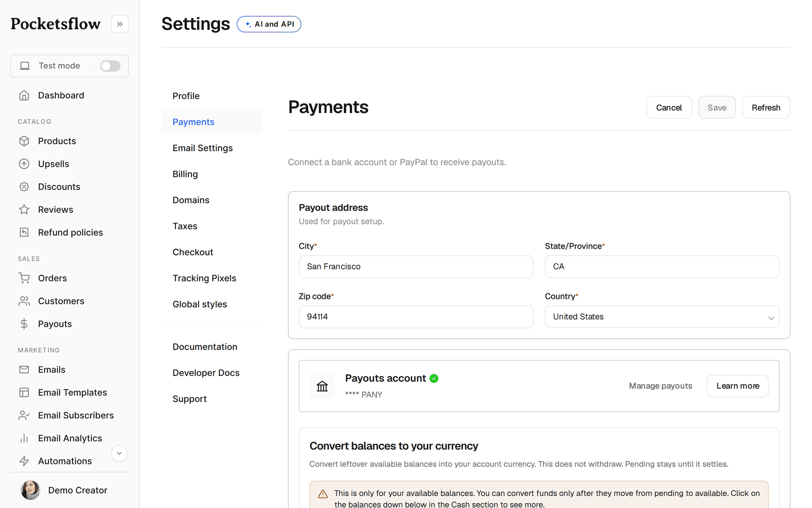Collapse the sidebar with the double-chevron button
The height and width of the screenshot is (508, 812).
click(120, 24)
